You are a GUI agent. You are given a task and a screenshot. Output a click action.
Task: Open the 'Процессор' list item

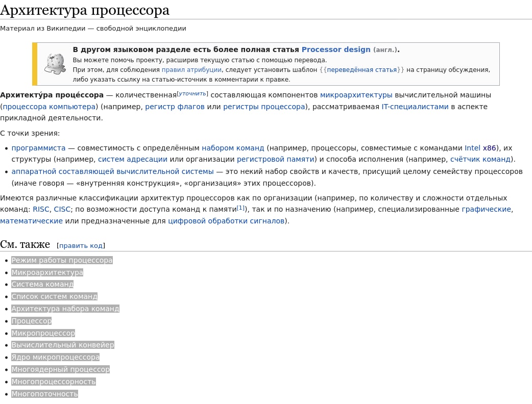tap(31, 321)
